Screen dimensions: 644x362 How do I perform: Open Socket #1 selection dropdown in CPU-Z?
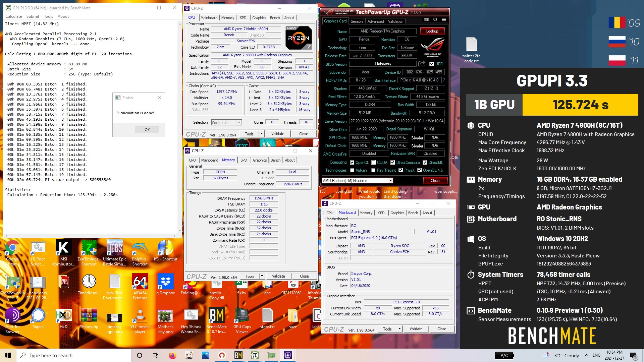click(226, 123)
